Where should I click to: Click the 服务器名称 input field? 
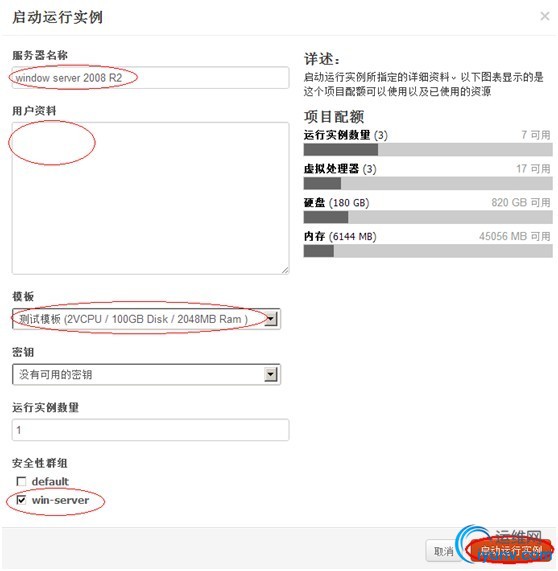150,78
